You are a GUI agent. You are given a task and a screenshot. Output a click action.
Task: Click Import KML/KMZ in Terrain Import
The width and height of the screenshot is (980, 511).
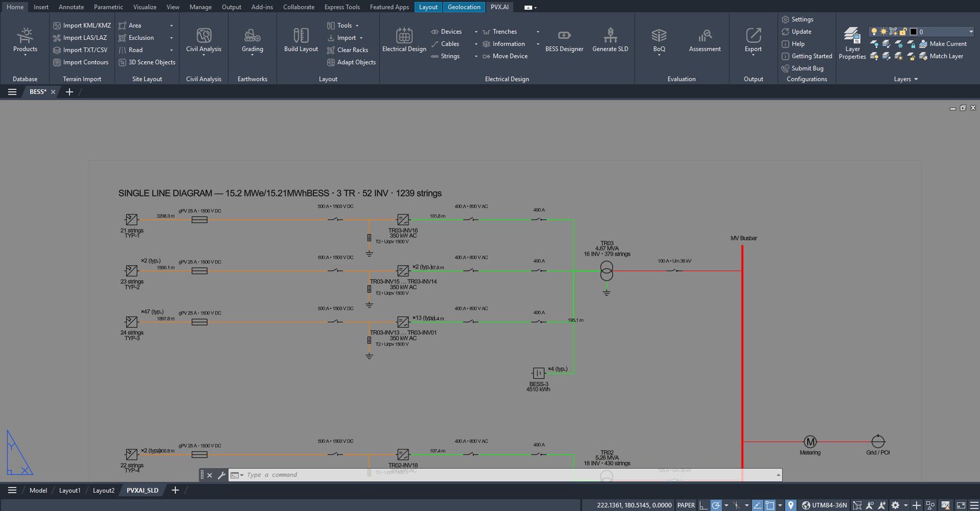click(x=82, y=26)
